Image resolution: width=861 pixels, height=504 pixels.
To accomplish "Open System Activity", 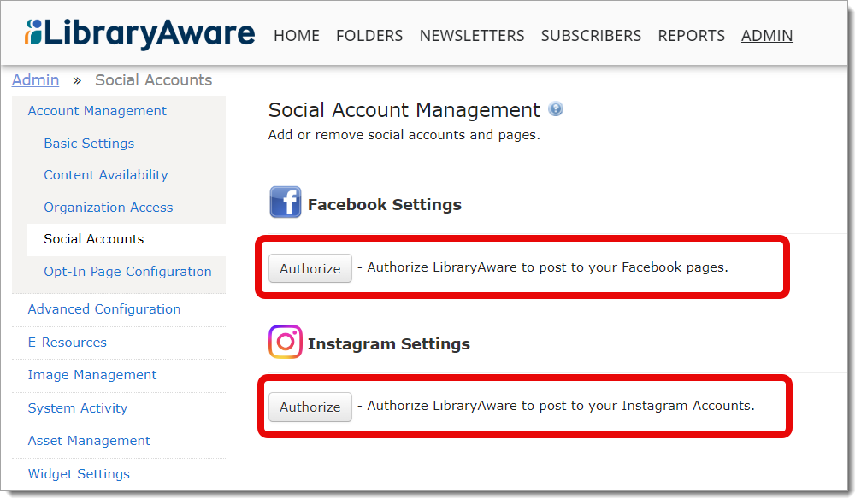I will (78, 408).
